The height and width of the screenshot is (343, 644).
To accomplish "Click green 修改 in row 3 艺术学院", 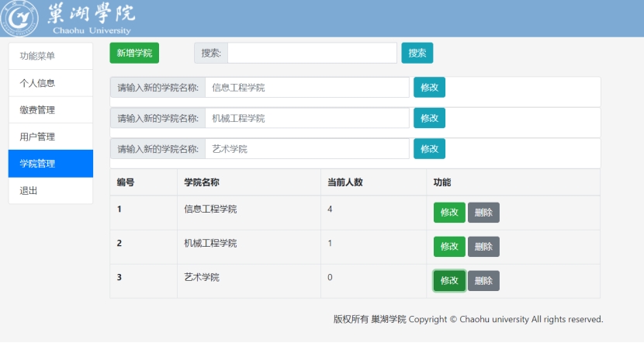I will point(449,281).
